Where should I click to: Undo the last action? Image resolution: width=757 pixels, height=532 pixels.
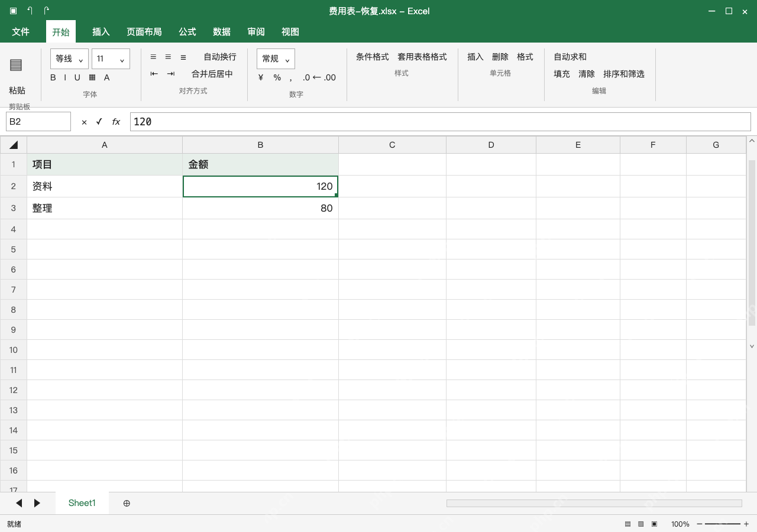tap(30, 11)
